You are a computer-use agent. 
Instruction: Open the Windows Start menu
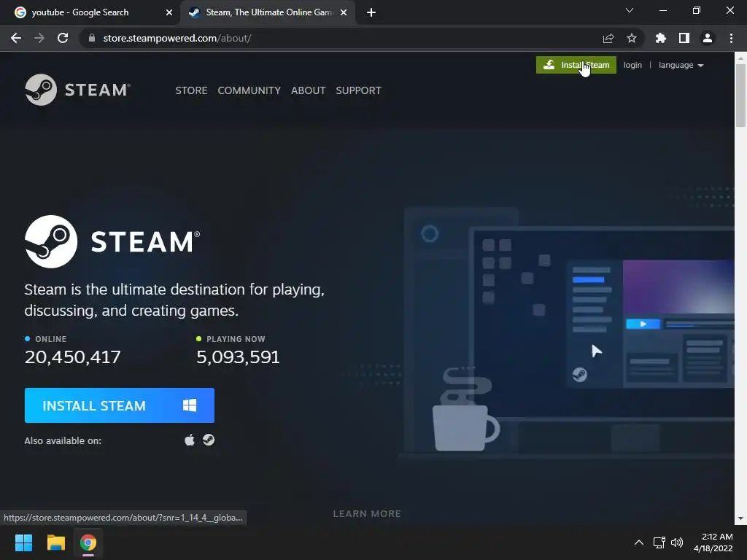pos(23,542)
